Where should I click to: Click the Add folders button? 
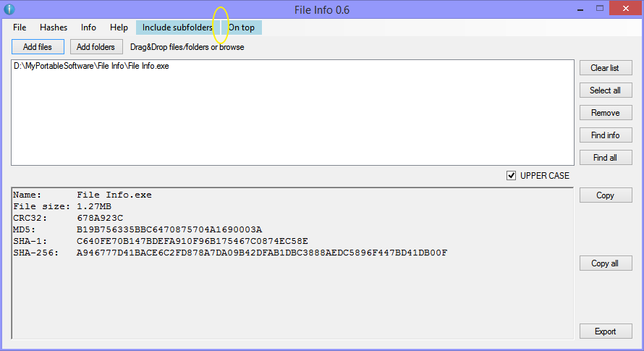pos(96,47)
